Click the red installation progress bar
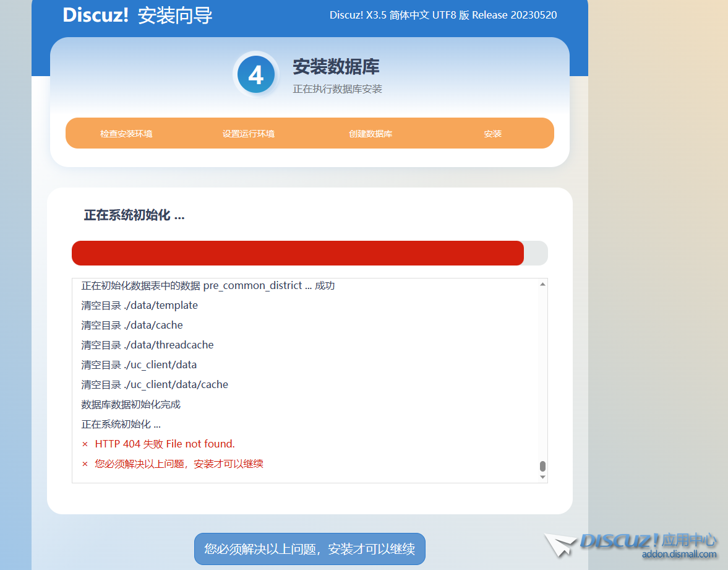 tap(297, 253)
